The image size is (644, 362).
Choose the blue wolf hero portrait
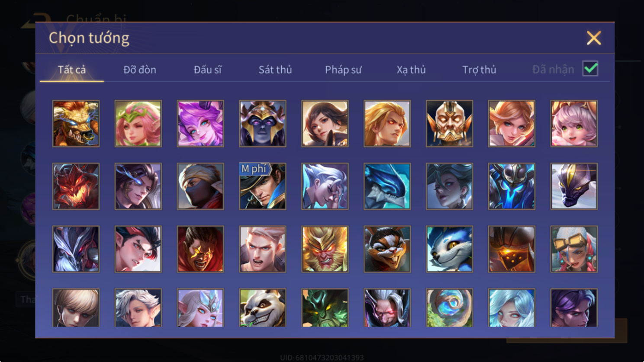coord(449,249)
